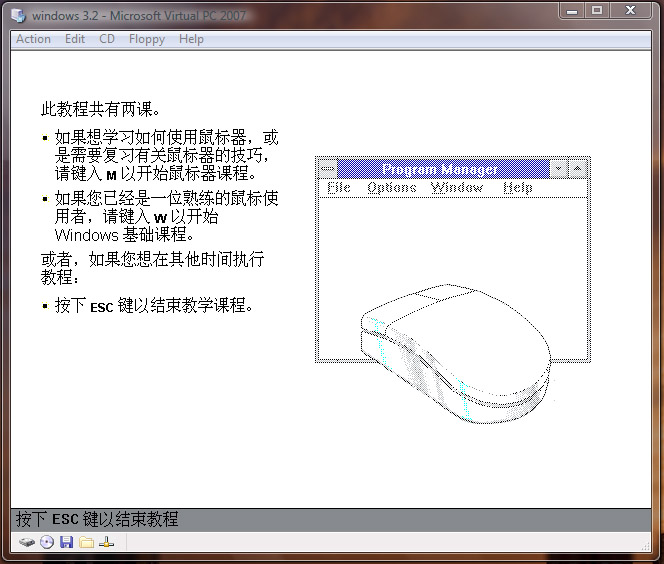Click the resize grip in the window corner
The height and width of the screenshot is (564, 664).
pyautogui.click(x=646, y=546)
